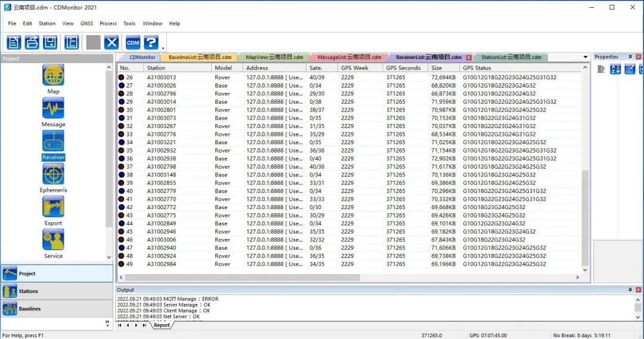Viewport: 644px width, 339px height.
Task: Toggle pin on the Output panel
Action: coord(630,290)
